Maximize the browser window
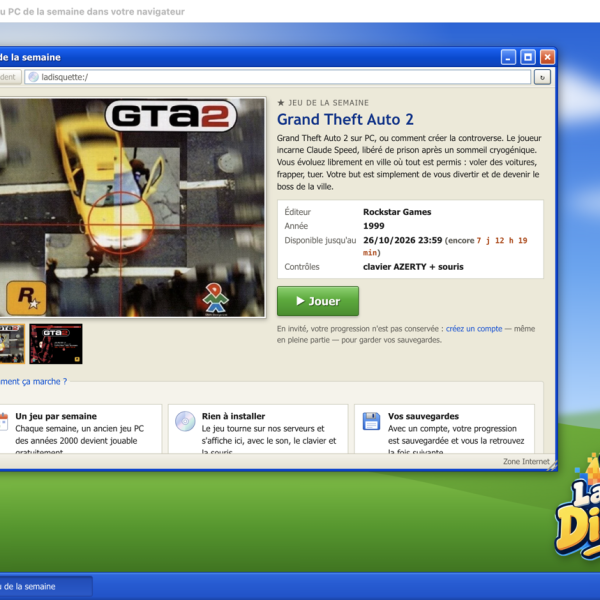This screenshot has height=600, width=600. 528,57
